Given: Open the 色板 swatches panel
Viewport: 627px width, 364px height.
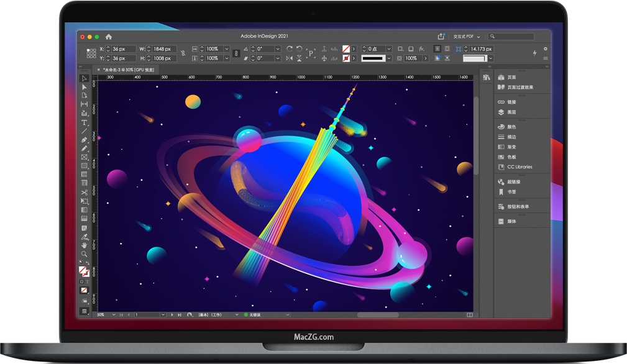Looking at the screenshot, I should (511, 157).
